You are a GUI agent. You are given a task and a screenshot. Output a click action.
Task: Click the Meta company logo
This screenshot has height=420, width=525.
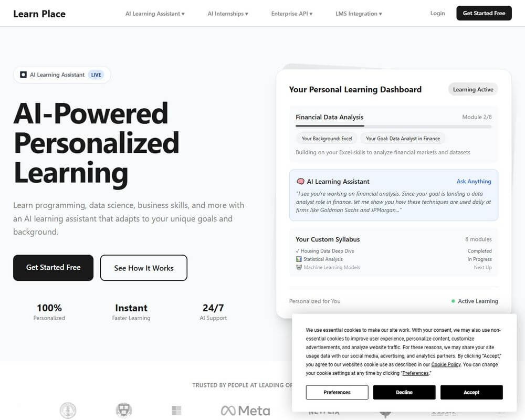click(x=245, y=410)
